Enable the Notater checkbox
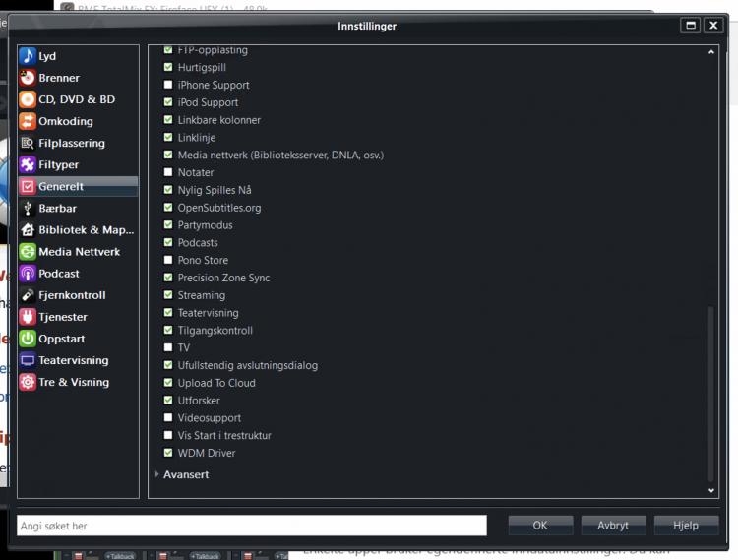Image resolution: width=738 pixels, height=560 pixels. click(x=168, y=172)
